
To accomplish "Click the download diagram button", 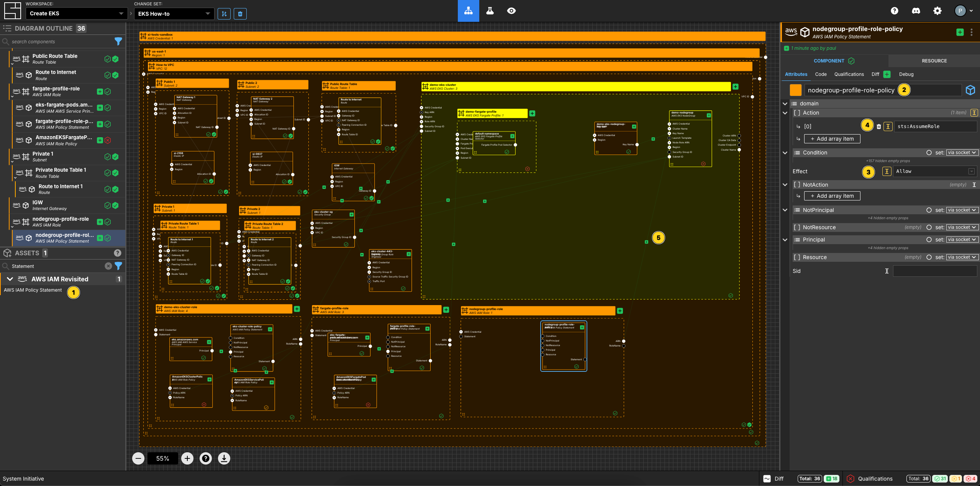I will [x=224, y=458].
